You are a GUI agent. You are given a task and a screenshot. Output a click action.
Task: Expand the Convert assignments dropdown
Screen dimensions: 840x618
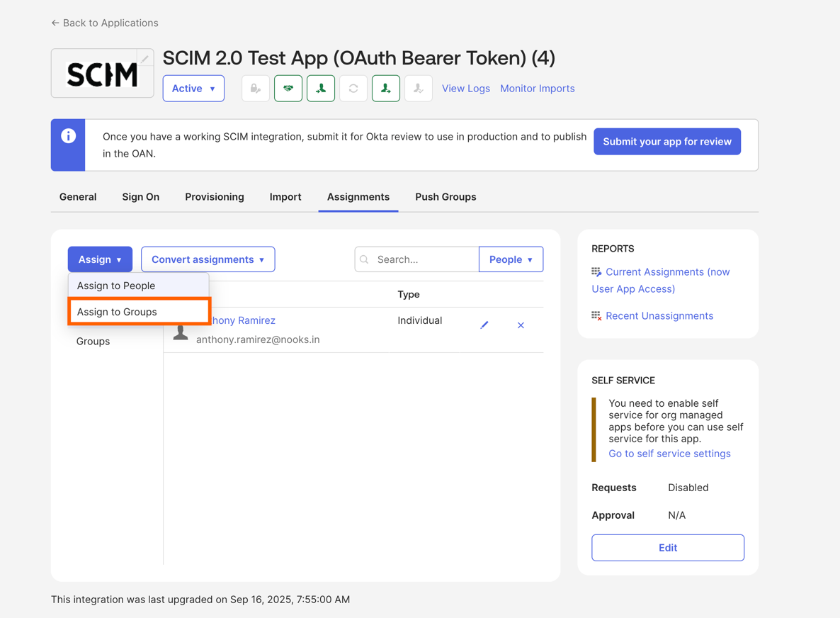208,259
